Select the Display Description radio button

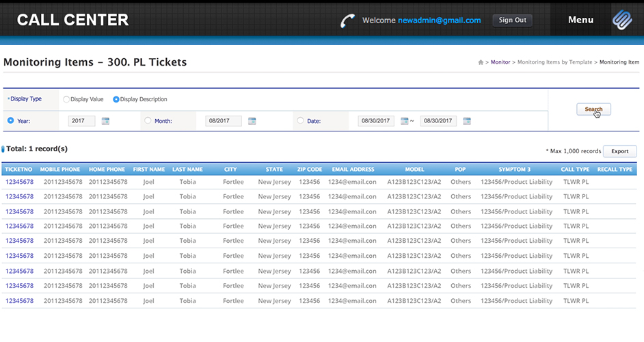point(116,99)
